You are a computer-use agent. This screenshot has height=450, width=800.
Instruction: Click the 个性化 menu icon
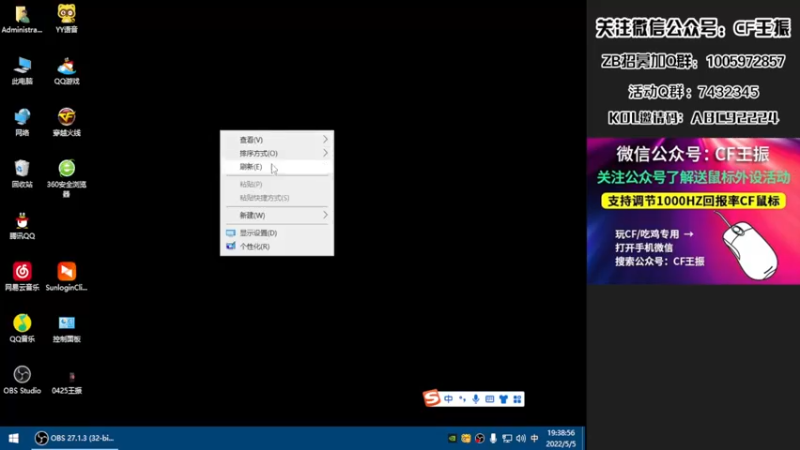(x=231, y=246)
